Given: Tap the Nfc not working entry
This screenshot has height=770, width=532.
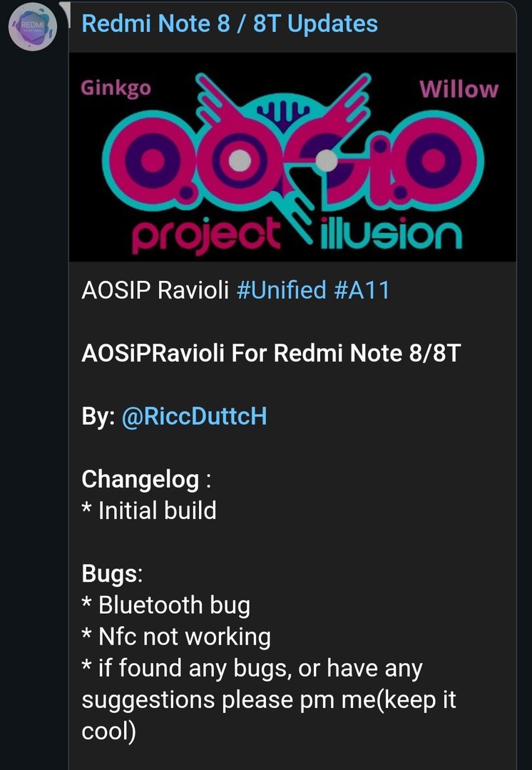Looking at the screenshot, I should pos(176,637).
